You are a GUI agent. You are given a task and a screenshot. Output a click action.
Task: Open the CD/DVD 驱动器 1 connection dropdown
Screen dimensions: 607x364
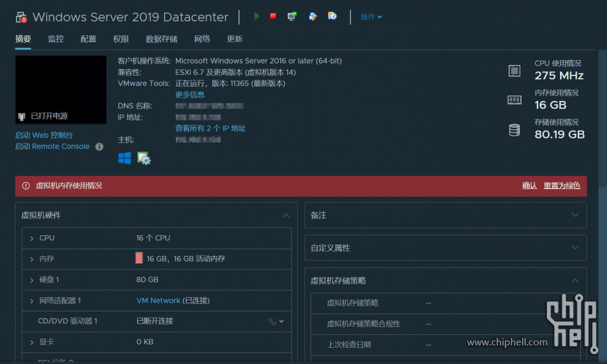(x=281, y=321)
